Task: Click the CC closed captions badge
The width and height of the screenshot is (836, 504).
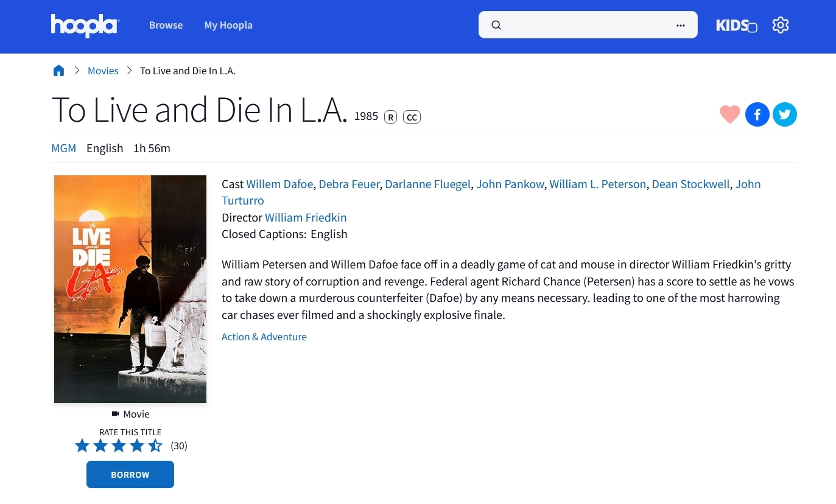Action: click(x=412, y=117)
